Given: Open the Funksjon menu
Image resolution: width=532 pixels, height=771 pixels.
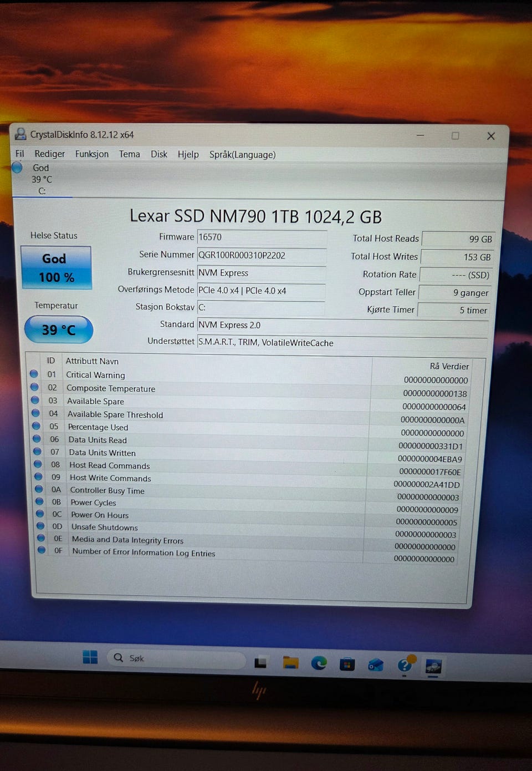Looking at the screenshot, I should [92, 154].
